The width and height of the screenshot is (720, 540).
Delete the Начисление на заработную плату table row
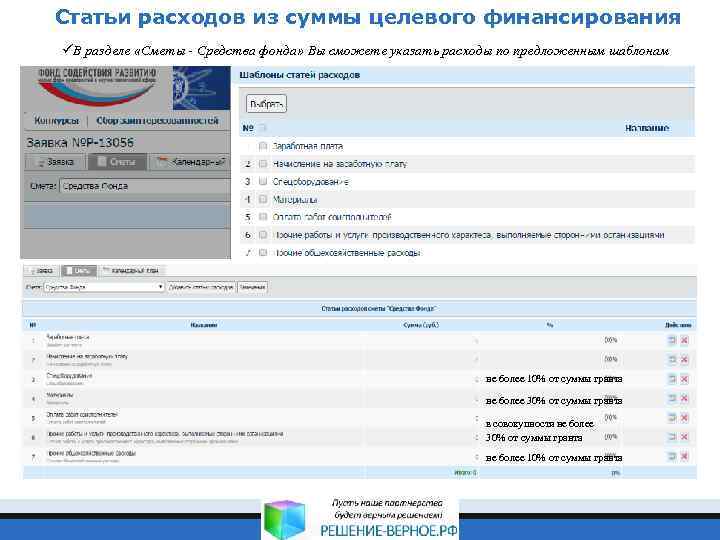click(x=684, y=359)
